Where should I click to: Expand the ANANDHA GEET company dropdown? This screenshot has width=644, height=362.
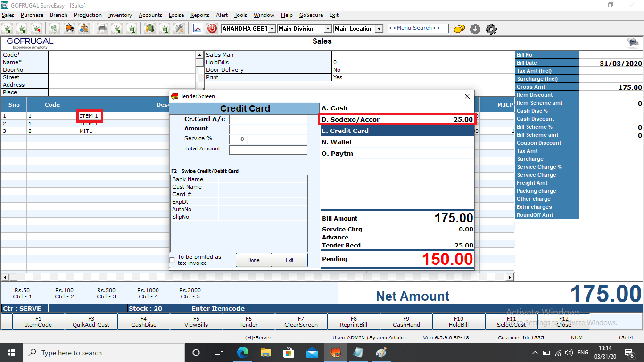272,29
